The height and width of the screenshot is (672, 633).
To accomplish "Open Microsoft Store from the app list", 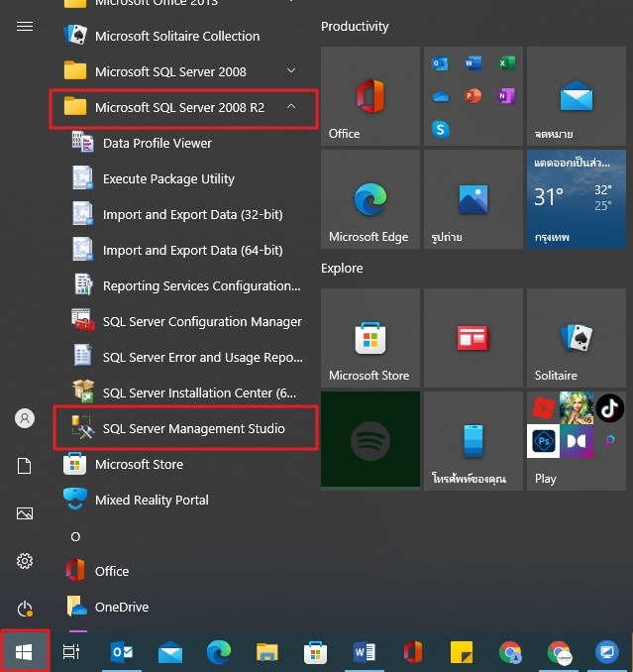I will click(x=184, y=464).
